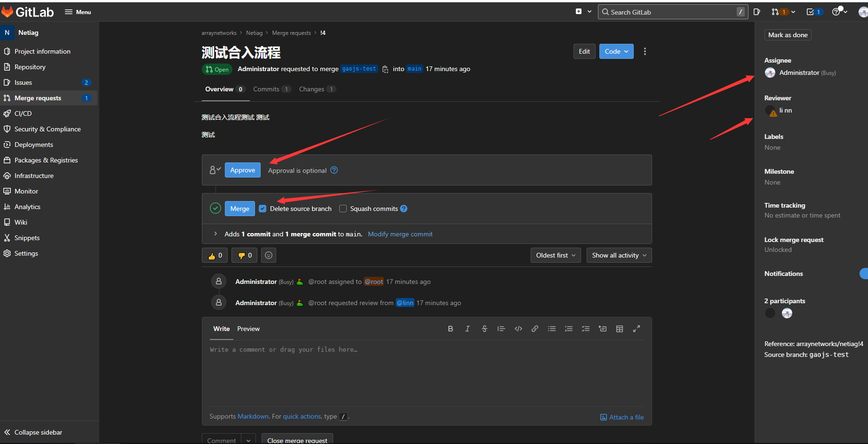Click Modify merge commit link
This screenshot has width=868, height=444.
click(400, 234)
